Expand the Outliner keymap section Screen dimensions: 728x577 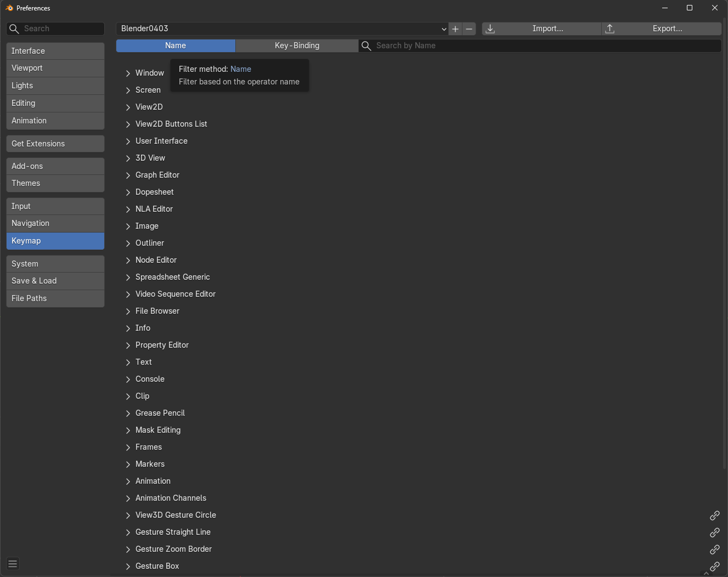(x=128, y=244)
